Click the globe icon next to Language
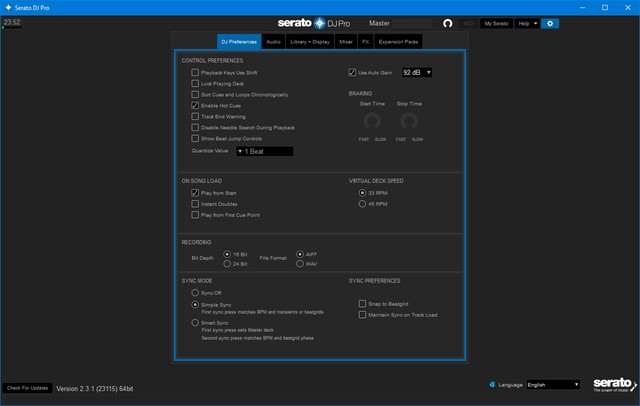The width and height of the screenshot is (640, 406). (x=492, y=384)
